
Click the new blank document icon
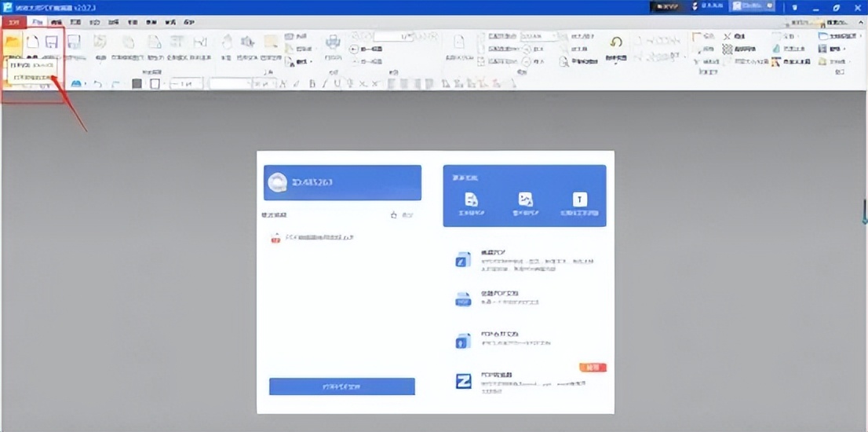coord(33,43)
